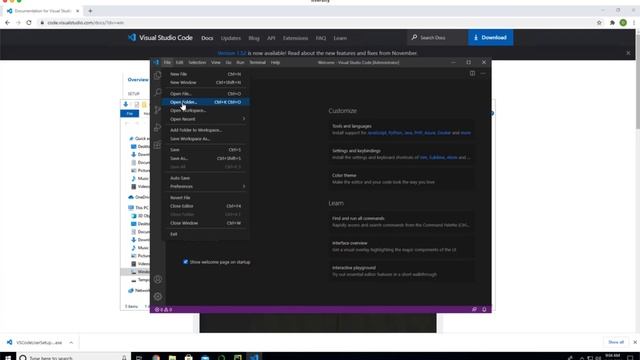This screenshot has height=360, width=640.
Task: Open the Selection menu in VS Code
Action: pos(197,62)
